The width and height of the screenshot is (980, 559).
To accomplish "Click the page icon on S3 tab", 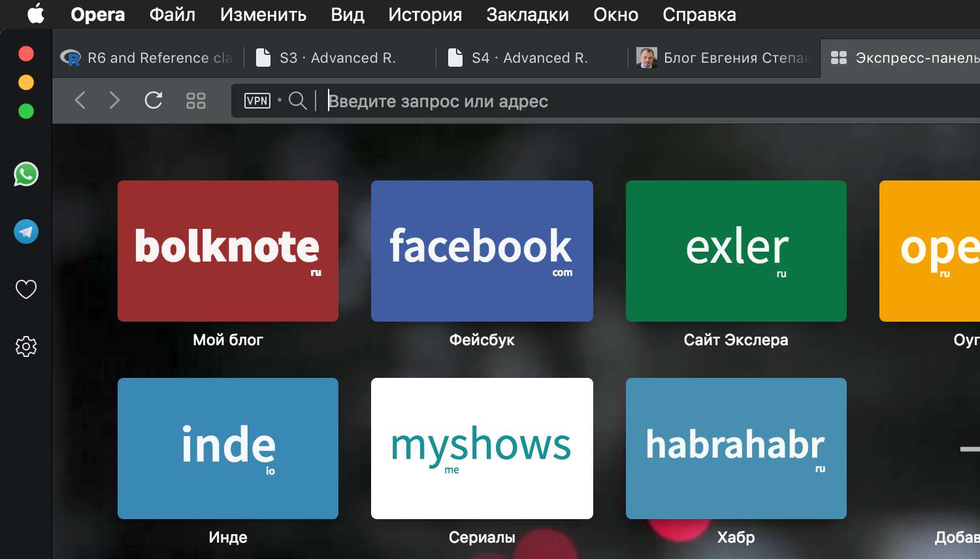I will click(263, 58).
